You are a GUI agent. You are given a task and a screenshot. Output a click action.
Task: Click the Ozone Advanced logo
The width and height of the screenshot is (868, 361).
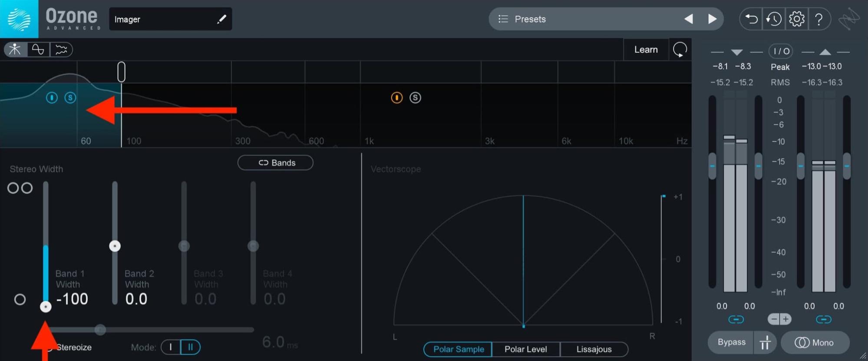point(19,19)
